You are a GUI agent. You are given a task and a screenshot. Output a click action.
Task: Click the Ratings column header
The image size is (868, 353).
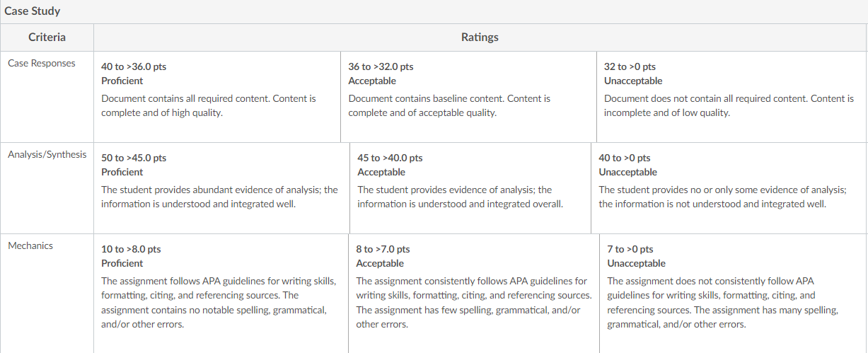pos(480,37)
